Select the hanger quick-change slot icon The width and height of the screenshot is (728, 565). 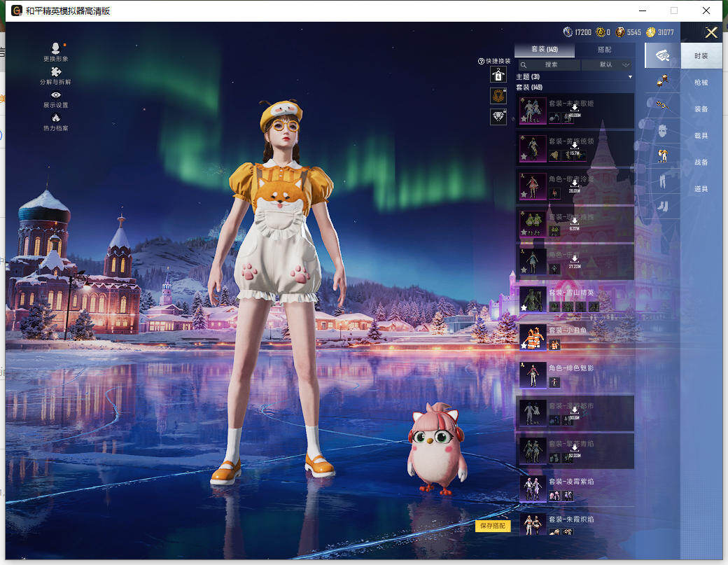click(x=498, y=75)
